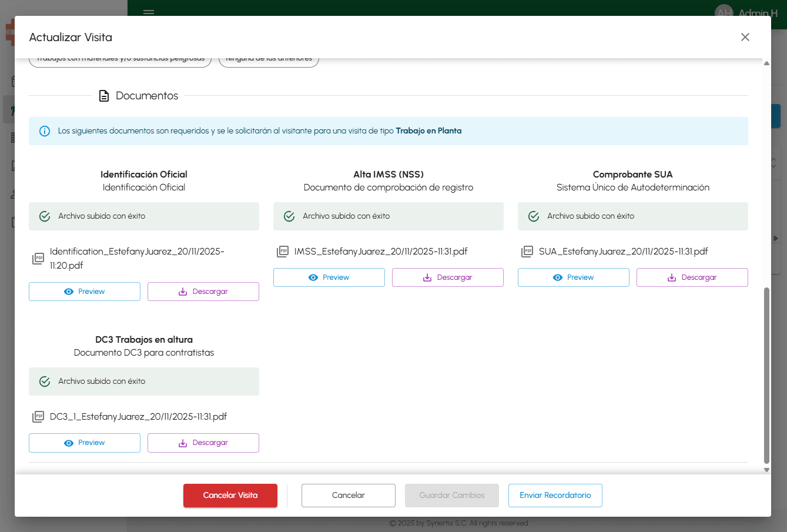Viewport: 787px width, 532px height.
Task: Select the 'Ninguna de las anteriores' chip
Action: (269, 61)
